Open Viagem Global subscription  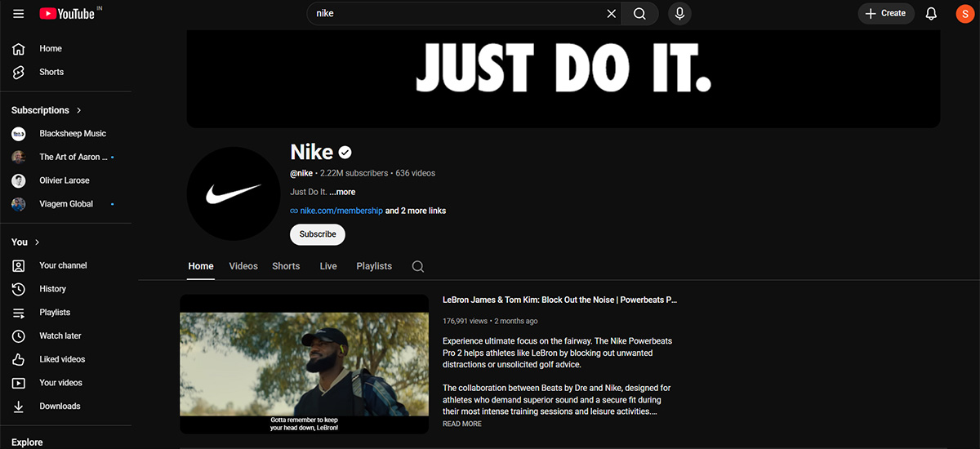point(65,204)
